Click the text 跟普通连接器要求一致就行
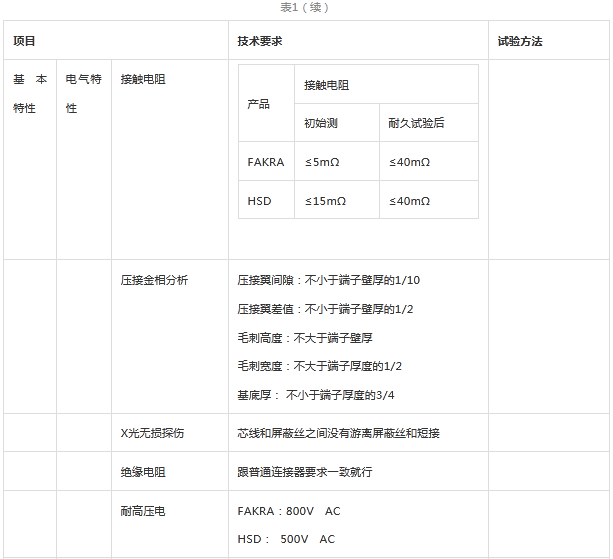The width and height of the screenshot is (613, 559). pyautogui.click(x=304, y=471)
